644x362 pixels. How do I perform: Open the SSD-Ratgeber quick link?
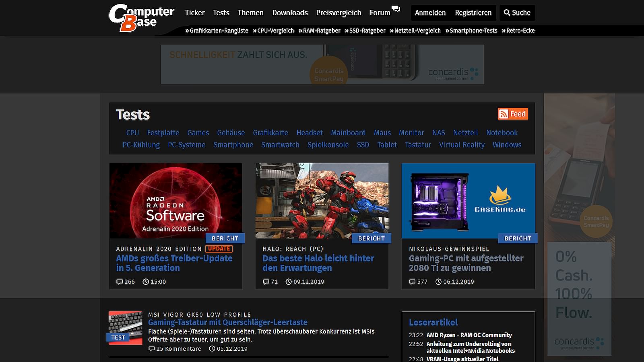point(365,31)
